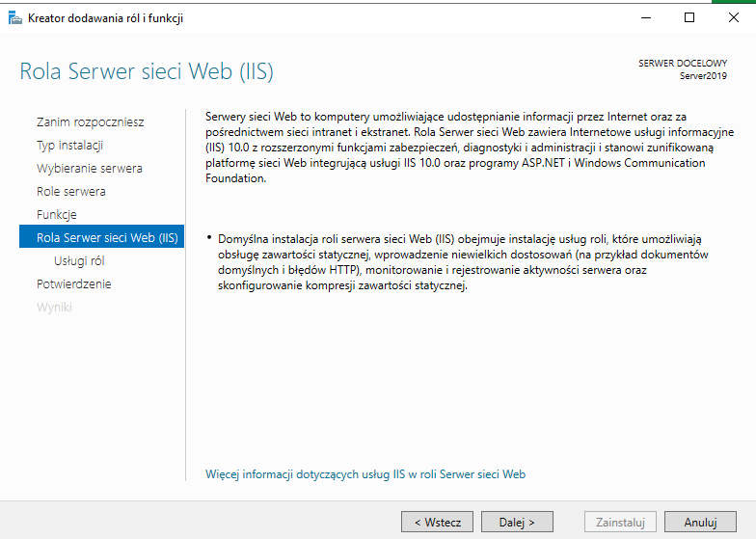Select Rola Serwer sieci Web (IIS) step
This screenshot has width=756, height=539.
coord(102,237)
